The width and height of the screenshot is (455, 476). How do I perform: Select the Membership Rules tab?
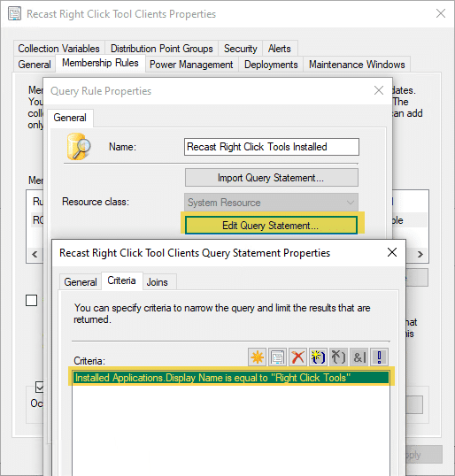pyautogui.click(x=100, y=63)
